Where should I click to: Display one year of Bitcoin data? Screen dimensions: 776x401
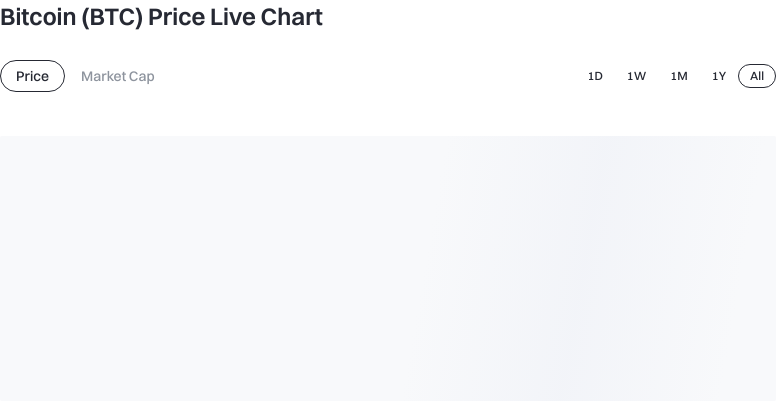coord(719,76)
